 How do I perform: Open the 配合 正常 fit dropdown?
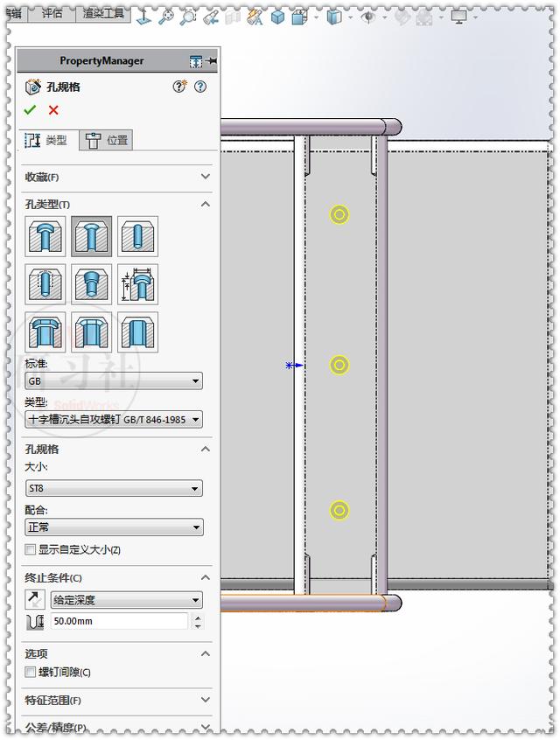[114, 527]
